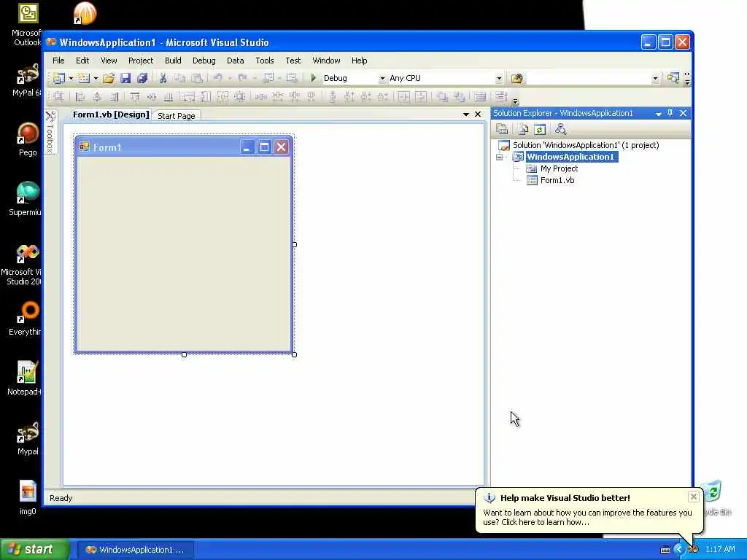Open the Toolbox side tab
Image resolution: width=747 pixels, height=560 pixels.
coord(50,133)
